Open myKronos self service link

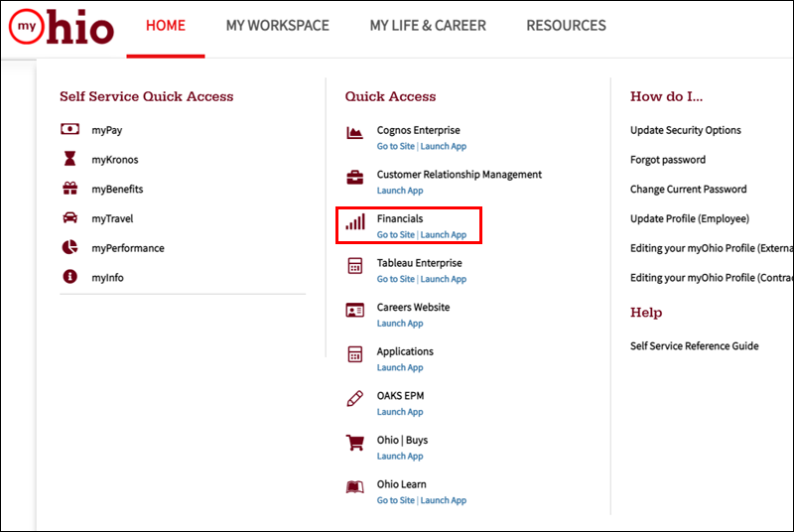click(115, 160)
